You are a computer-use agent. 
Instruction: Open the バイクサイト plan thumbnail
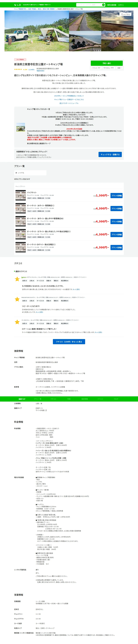pyautogui.click(x=21, y=195)
